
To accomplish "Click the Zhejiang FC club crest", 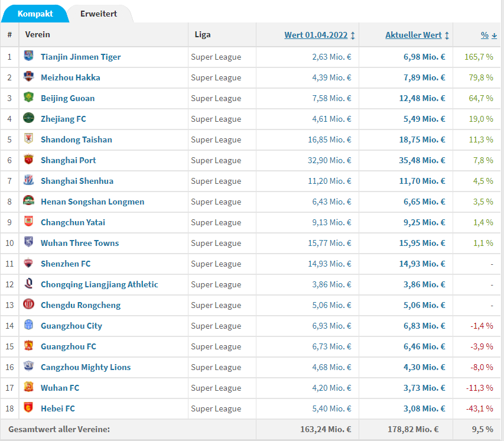I will [28, 118].
